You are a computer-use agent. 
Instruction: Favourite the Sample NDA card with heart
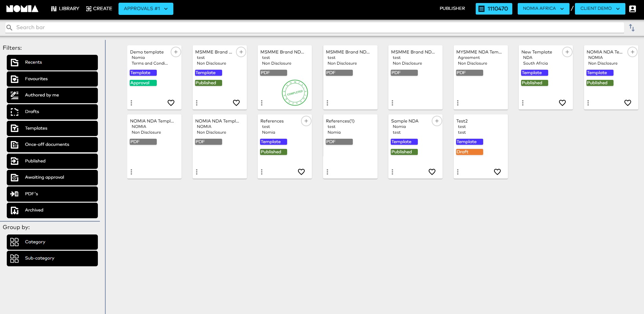click(x=432, y=172)
